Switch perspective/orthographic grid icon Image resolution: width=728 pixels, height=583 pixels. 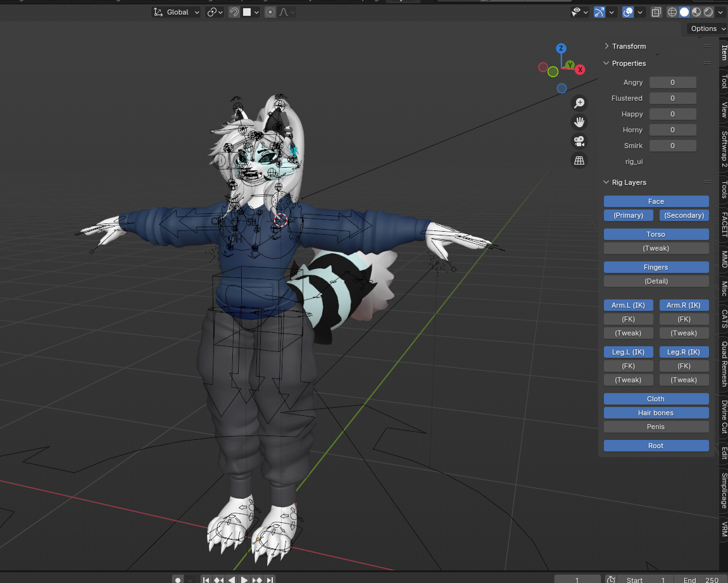(x=579, y=160)
